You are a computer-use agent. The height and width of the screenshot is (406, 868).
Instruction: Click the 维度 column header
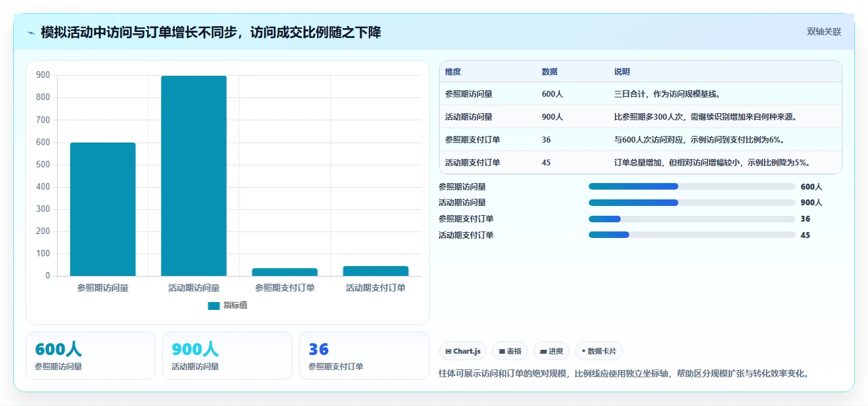pos(453,72)
